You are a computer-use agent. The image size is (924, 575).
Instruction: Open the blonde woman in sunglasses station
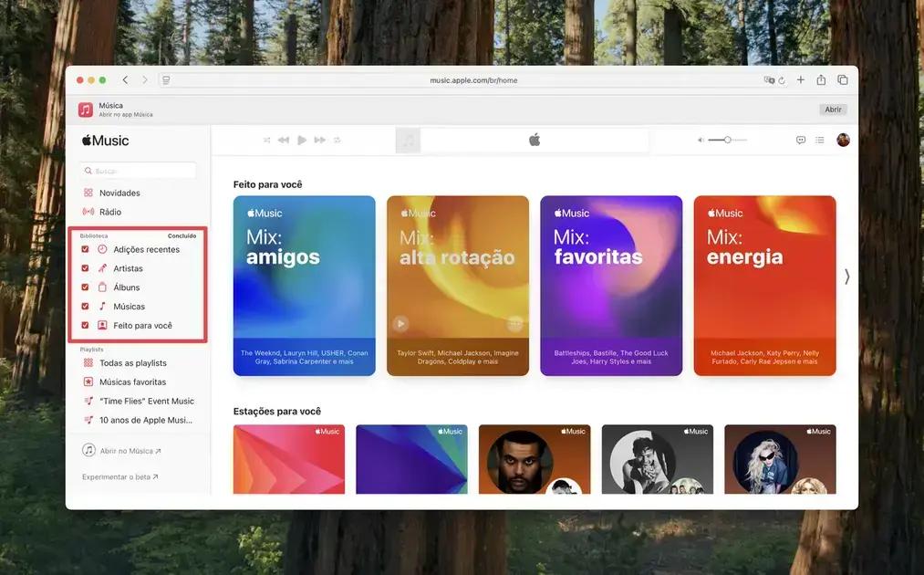780,459
